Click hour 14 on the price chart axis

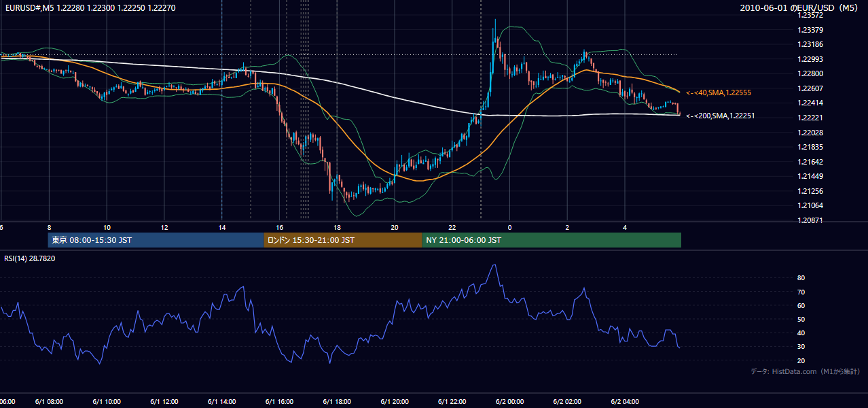pos(222,226)
